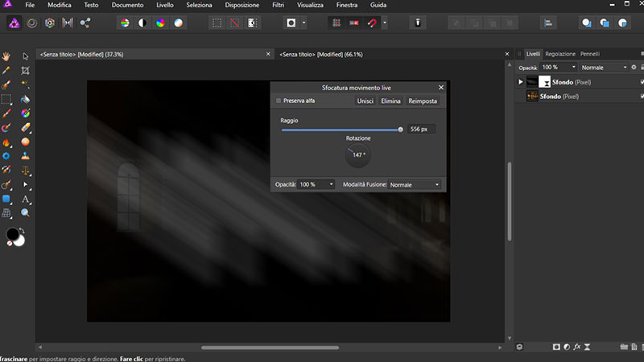
Task: Click the Deselect icon with red slash
Action: [x=234, y=23]
